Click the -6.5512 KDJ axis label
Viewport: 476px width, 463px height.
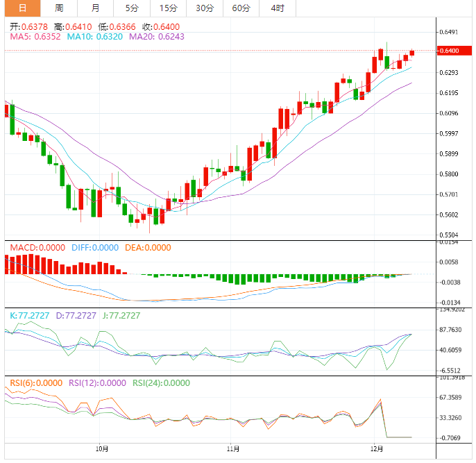click(x=450, y=371)
